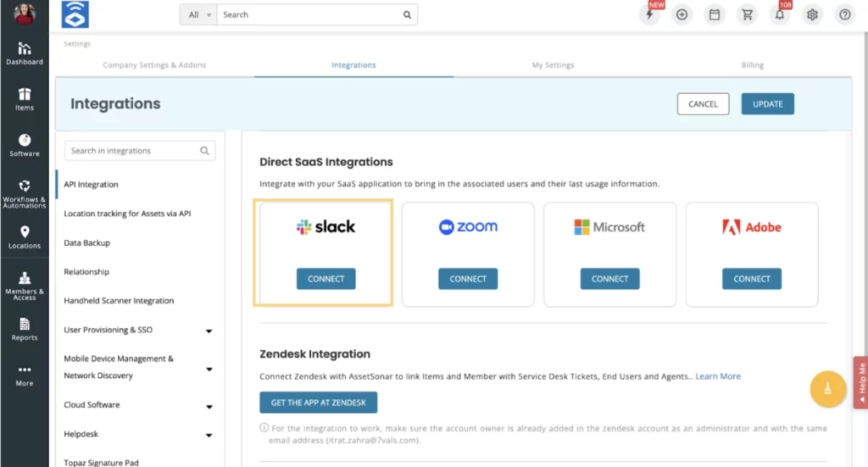Viewport: 868px width, 467px height.
Task: Open Workflows & Automations sidebar icon
Action: [25, 194]
